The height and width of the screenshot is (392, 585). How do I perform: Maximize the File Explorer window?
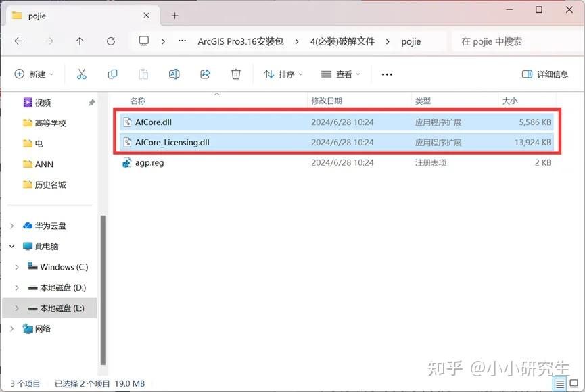(539, 9)
